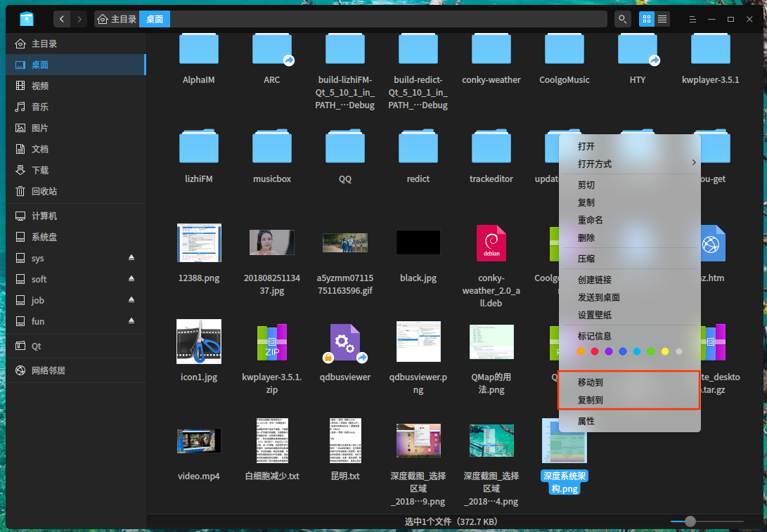Image resolution: width=767 pixels, height=532 pixels.
Task: Choose 属性 from the context menu
Action: tap(586, 421)
